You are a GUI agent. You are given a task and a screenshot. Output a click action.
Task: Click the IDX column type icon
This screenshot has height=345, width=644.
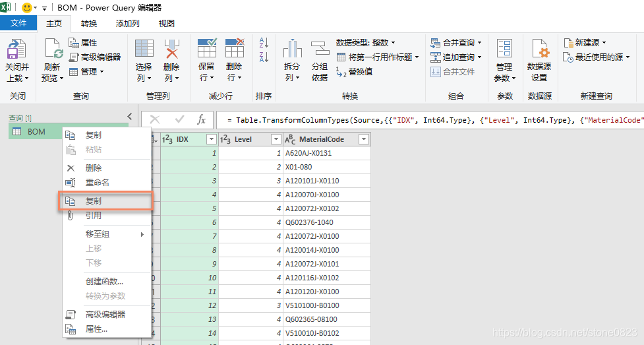pyautogui.click(x=167, y=139)
